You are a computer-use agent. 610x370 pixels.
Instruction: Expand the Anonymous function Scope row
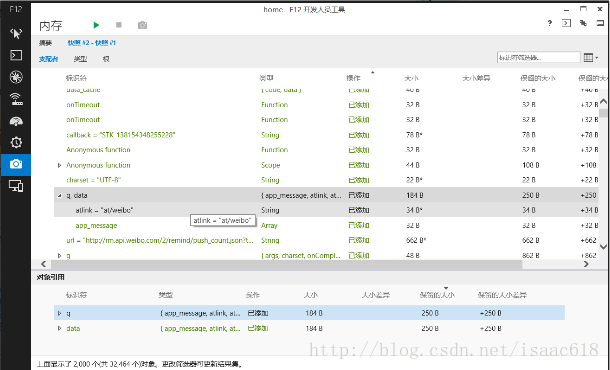coord(59,165)
